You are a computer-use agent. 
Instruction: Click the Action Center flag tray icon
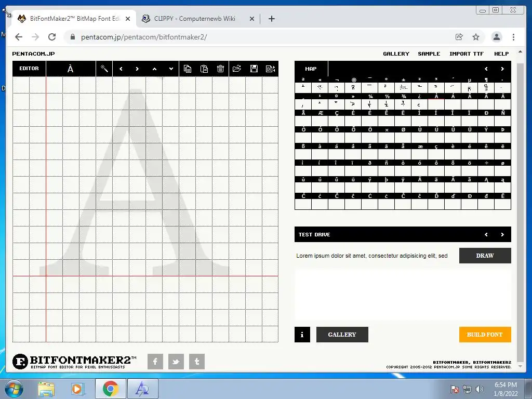[455, 389]
